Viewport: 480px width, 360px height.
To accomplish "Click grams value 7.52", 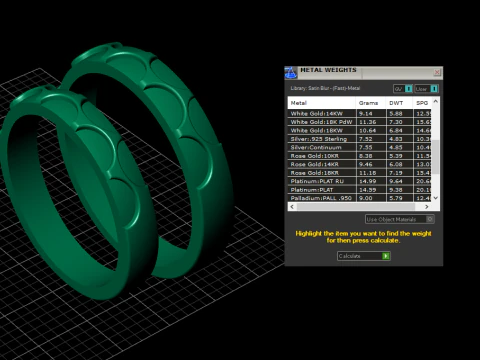I will click(366, 139).
